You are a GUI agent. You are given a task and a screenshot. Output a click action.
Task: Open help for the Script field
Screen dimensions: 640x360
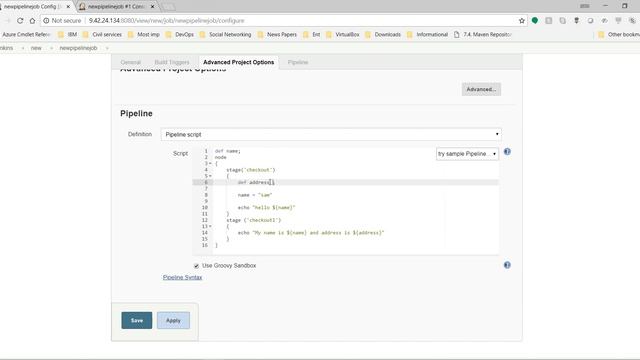coord(507,151)
